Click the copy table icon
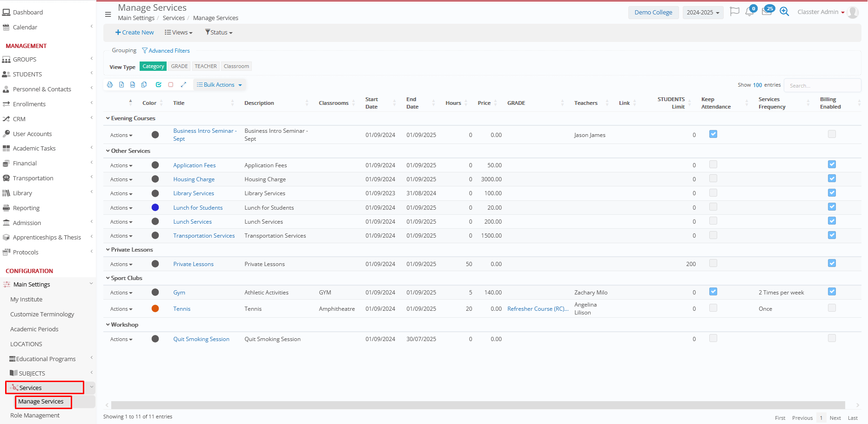 click(x=144, y=85)
